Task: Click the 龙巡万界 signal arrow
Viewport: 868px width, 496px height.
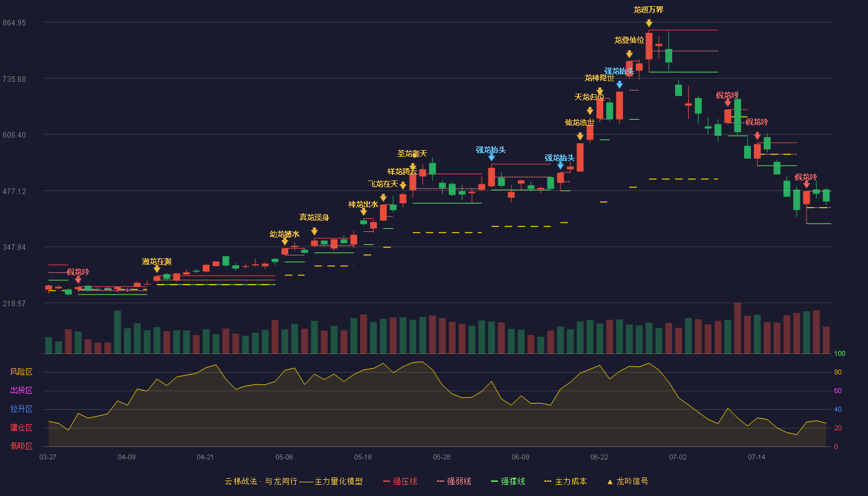Action: (649, 24)
